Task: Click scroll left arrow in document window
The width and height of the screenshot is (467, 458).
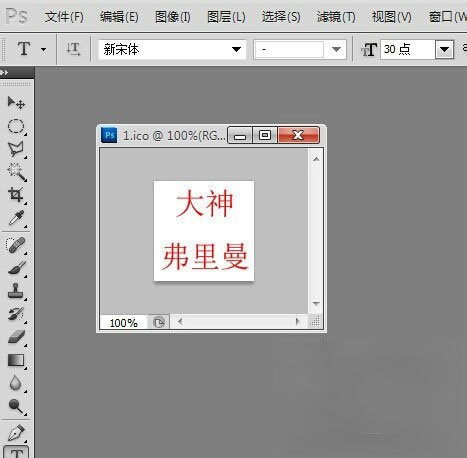Action: tap(180, 322)
